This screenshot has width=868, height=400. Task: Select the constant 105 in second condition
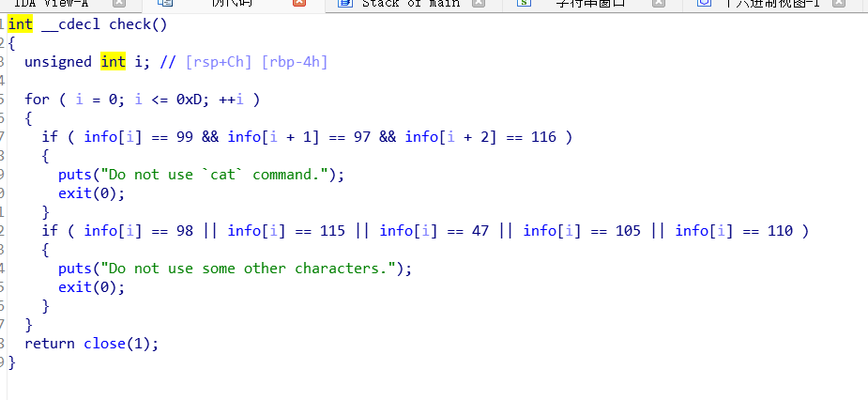tap(628, 230)
